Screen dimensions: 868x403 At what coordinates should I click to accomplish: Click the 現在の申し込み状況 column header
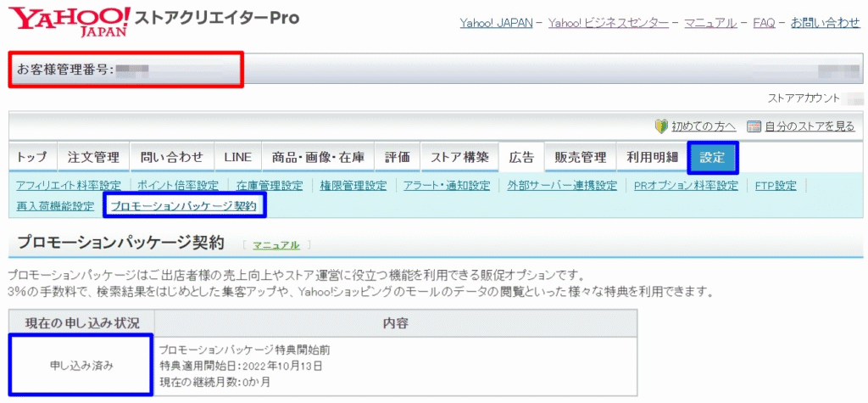(x=82, y=322)
